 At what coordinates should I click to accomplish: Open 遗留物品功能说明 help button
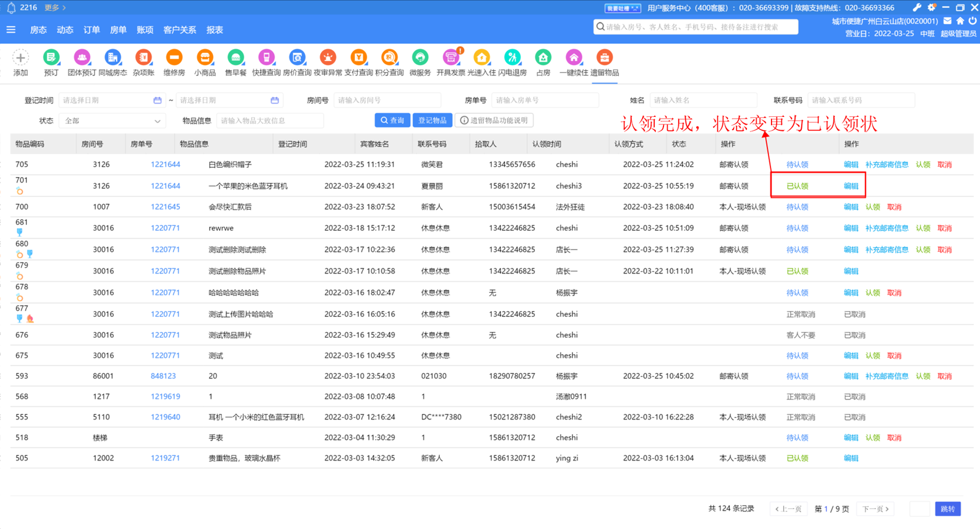[x=494, y=120]
